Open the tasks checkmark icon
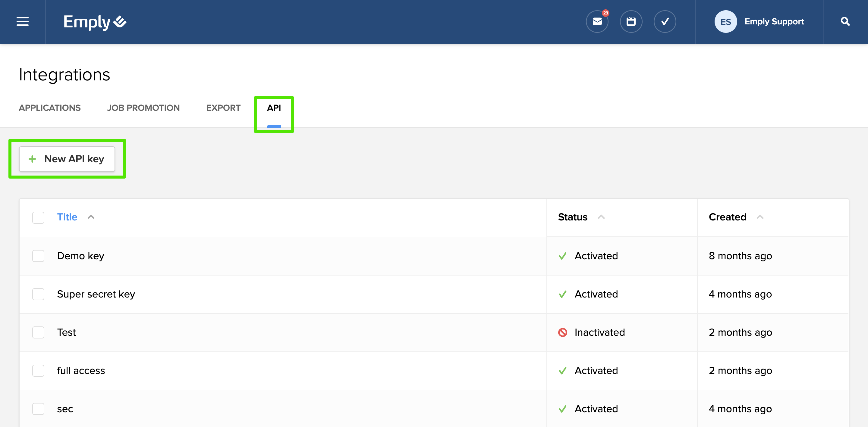The width and height of the screenshot is (868, 427). 665,22
